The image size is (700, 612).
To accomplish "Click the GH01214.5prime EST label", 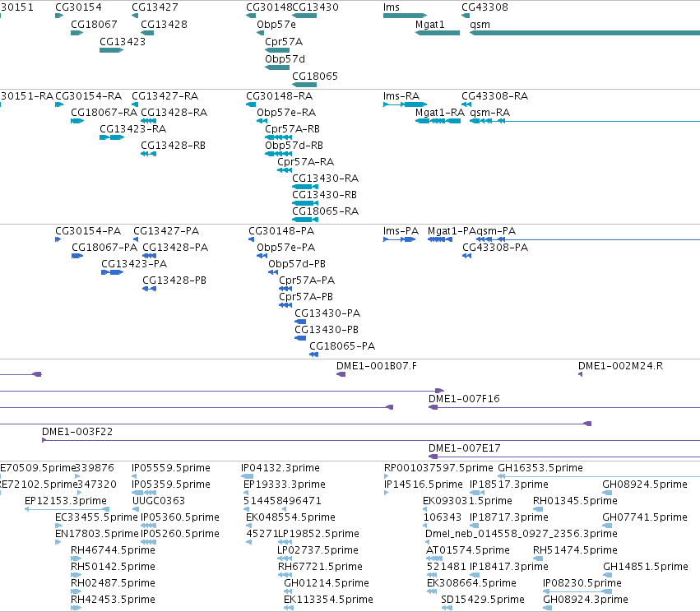I will (327, 583).
